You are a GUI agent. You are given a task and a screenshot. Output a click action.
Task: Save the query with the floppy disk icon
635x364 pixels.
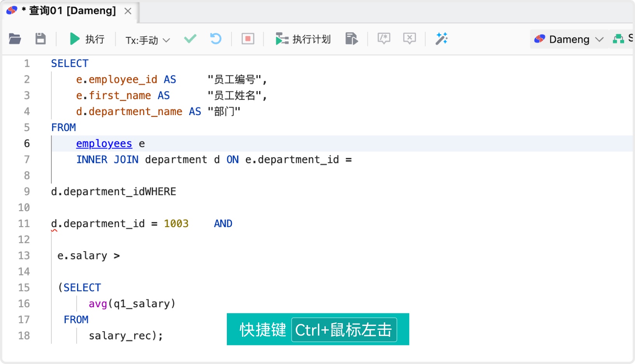pos(40,39)
